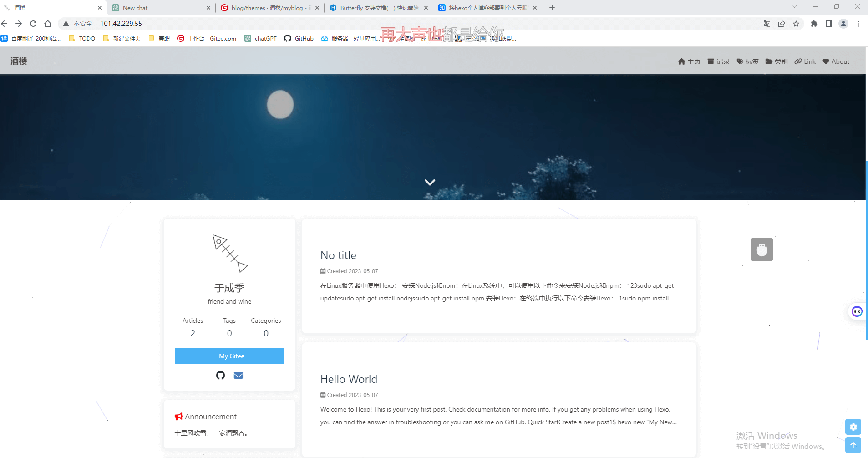The height and width of the screenshot is (458, 868).
Task: Open the 类别 categories menu item
Action: [x=777, y=61]
